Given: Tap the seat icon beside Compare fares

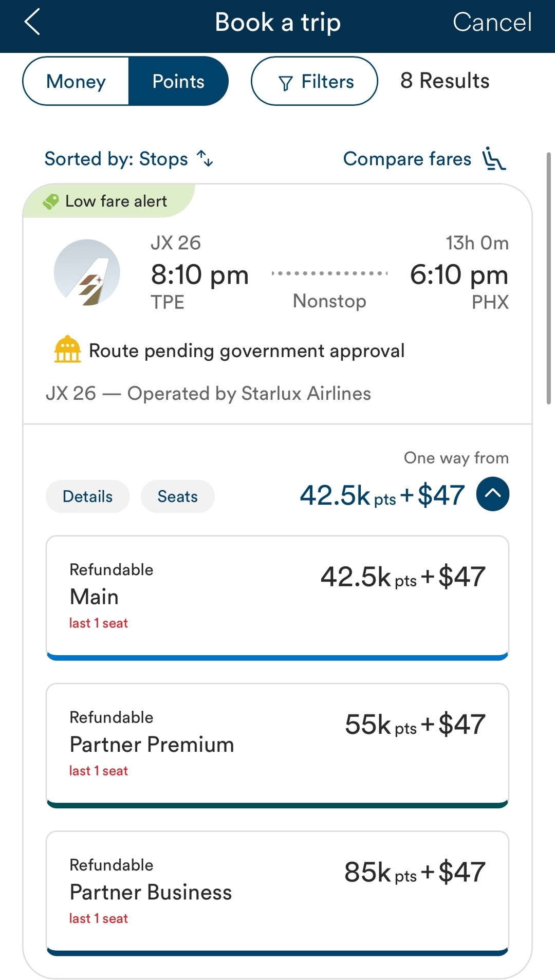Looking at the screenshot, I should click(494, 159).
